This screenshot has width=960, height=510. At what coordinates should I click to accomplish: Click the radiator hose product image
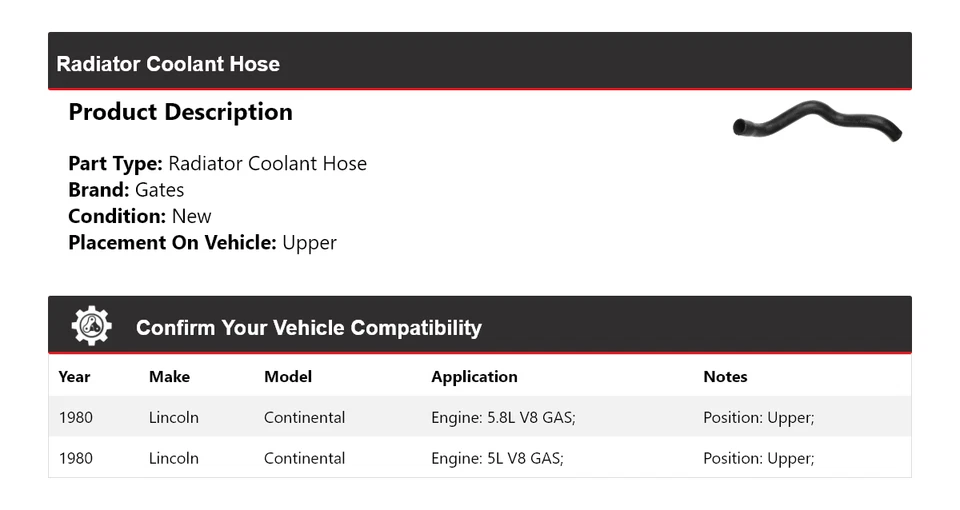[817, 121]
